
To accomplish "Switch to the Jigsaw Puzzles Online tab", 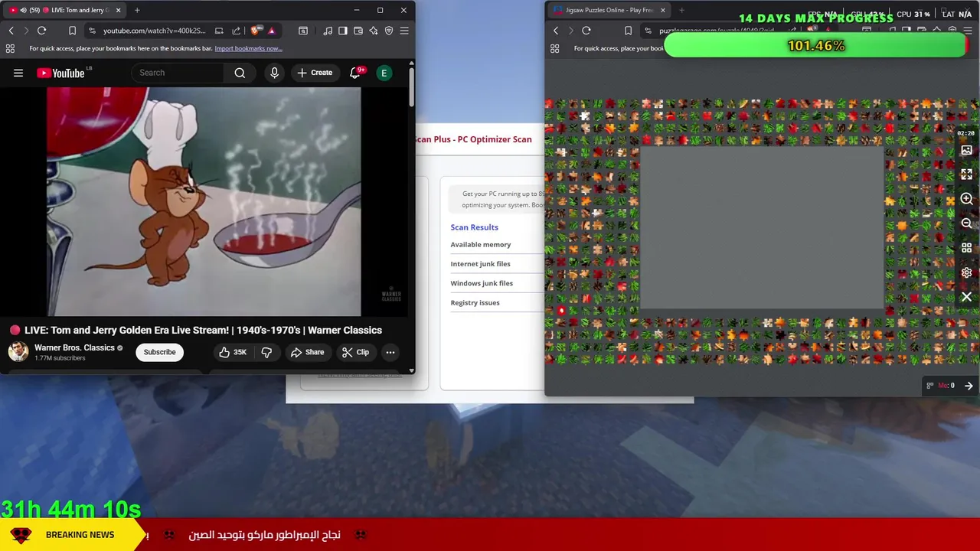I will pos(609,10).
